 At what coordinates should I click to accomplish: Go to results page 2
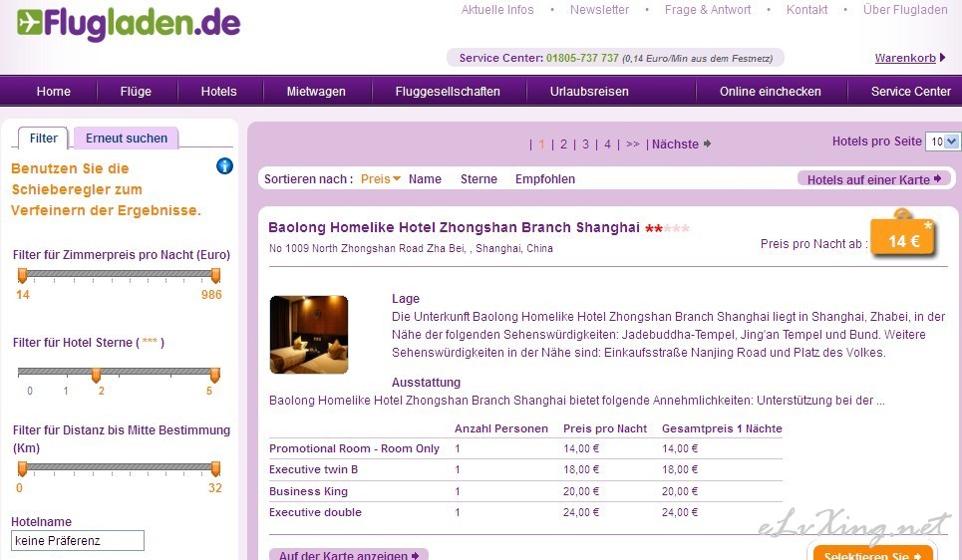click(563, 144)
